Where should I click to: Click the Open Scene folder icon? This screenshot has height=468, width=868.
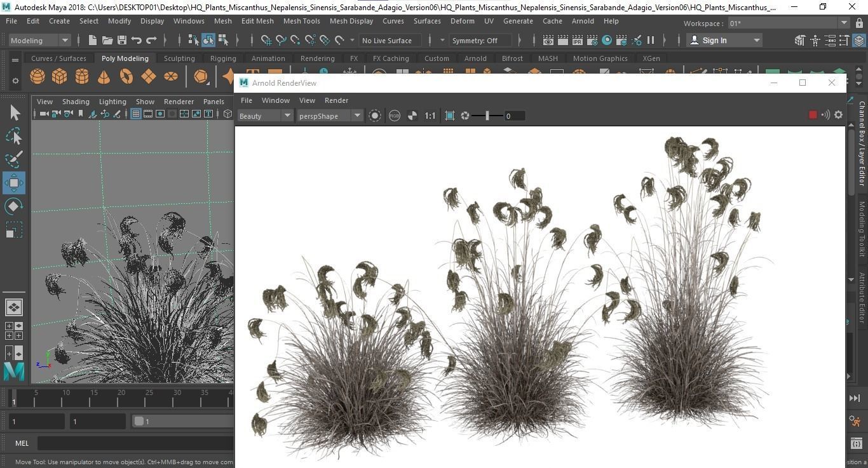[107, 40]
